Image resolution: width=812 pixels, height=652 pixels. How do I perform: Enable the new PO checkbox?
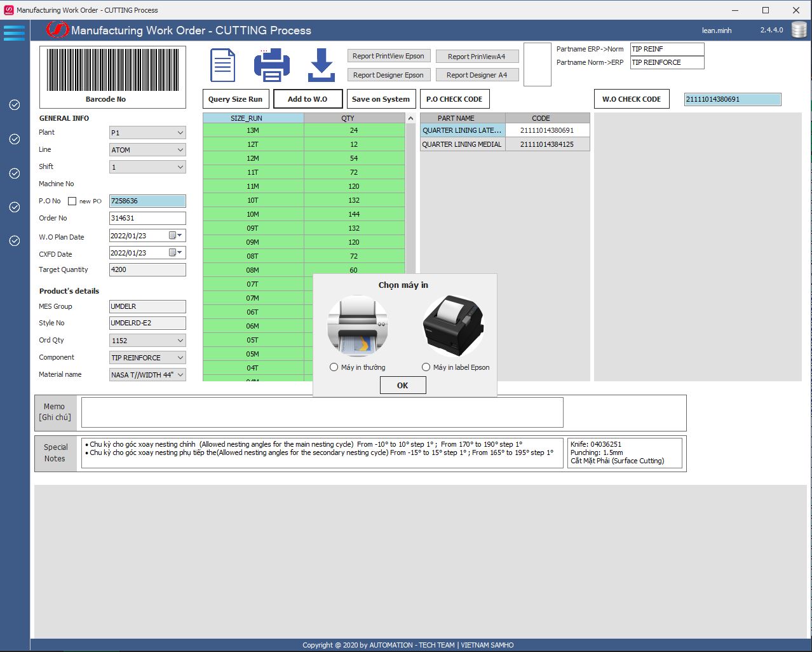coord(72,201)
